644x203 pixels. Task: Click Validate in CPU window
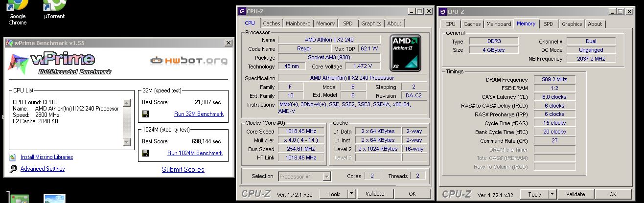[375, 194]
